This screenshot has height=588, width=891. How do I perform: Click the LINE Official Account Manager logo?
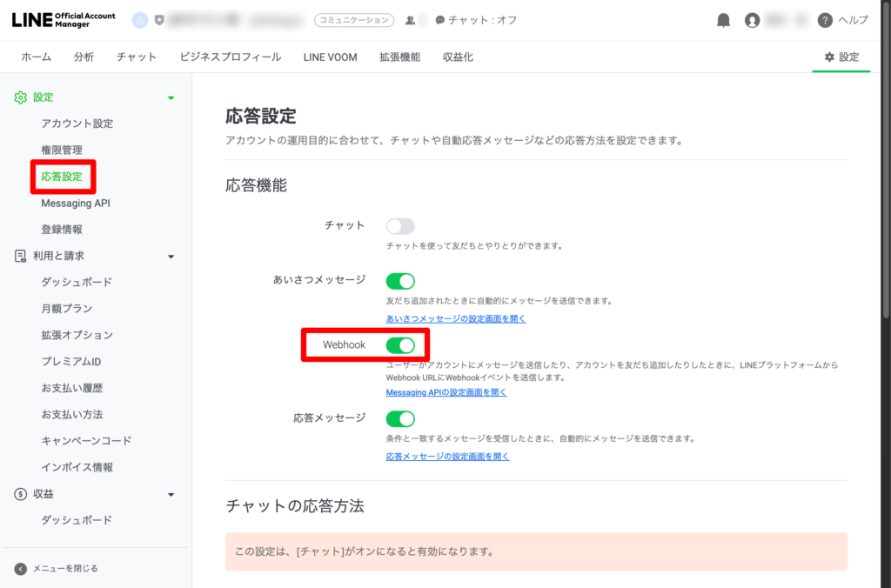[x=64, y=20]
